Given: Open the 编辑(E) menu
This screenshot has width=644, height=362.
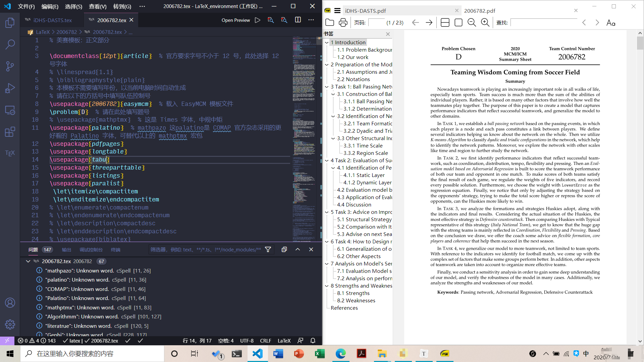Looking at the screenshot, I should (x=50, y=6).
